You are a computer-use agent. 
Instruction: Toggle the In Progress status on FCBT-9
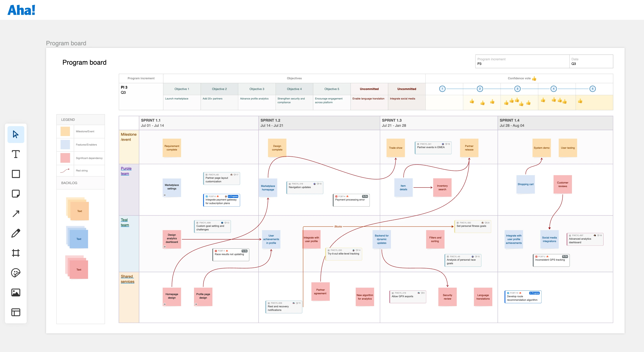[233, 196]
